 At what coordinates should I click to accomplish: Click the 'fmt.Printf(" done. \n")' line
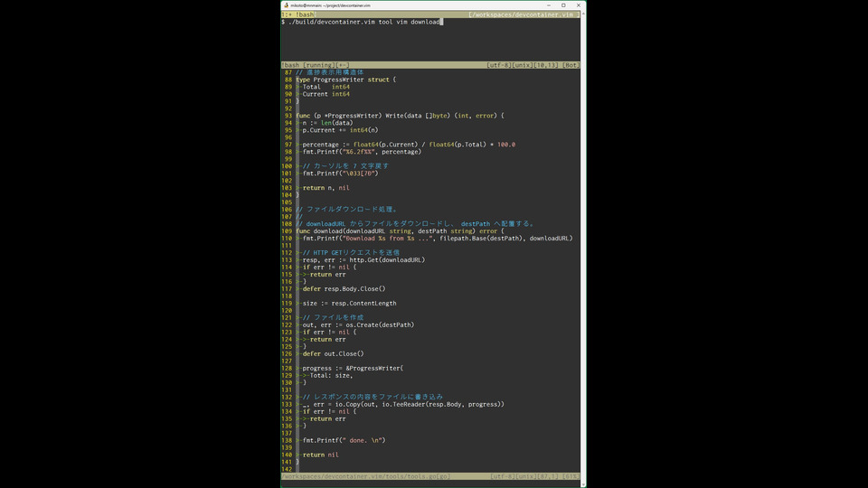(x=344, y=441)
